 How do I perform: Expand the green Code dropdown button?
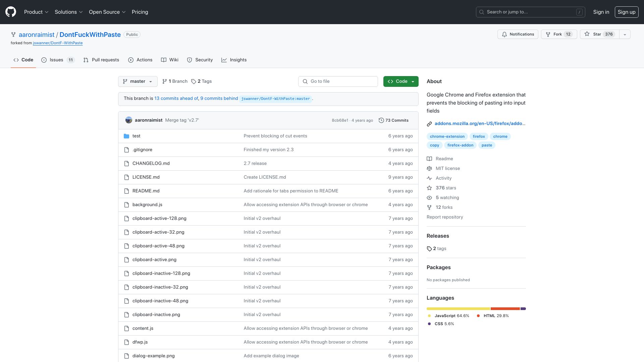pyautogui.click(x=401, y=81)
